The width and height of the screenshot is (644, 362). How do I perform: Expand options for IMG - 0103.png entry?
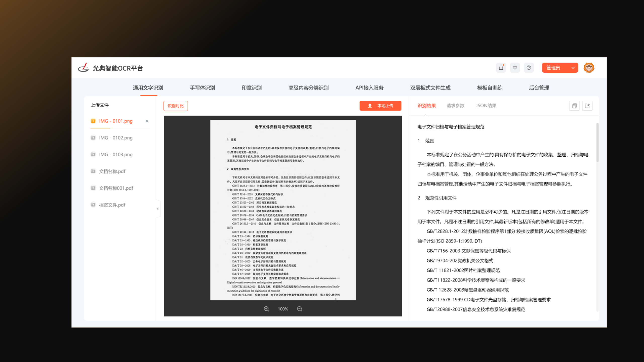93,154
